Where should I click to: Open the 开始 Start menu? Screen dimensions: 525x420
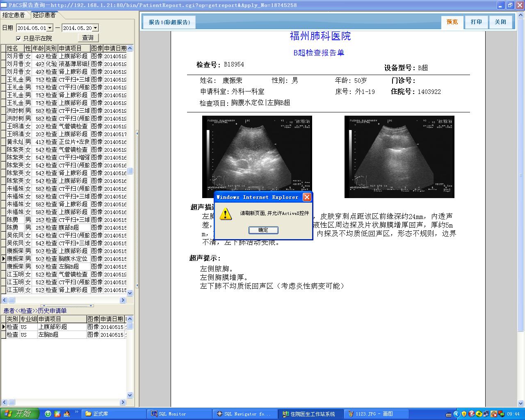click(20, 414)
